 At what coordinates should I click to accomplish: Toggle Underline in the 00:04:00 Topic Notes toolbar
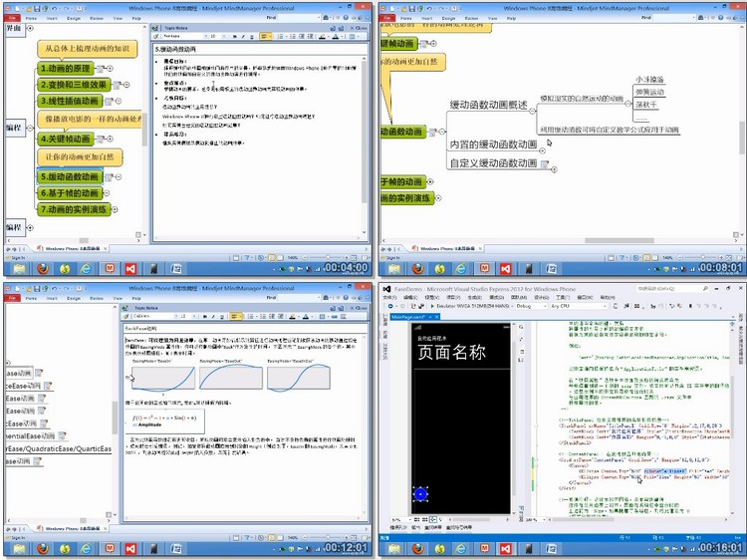tap(251, 36)
